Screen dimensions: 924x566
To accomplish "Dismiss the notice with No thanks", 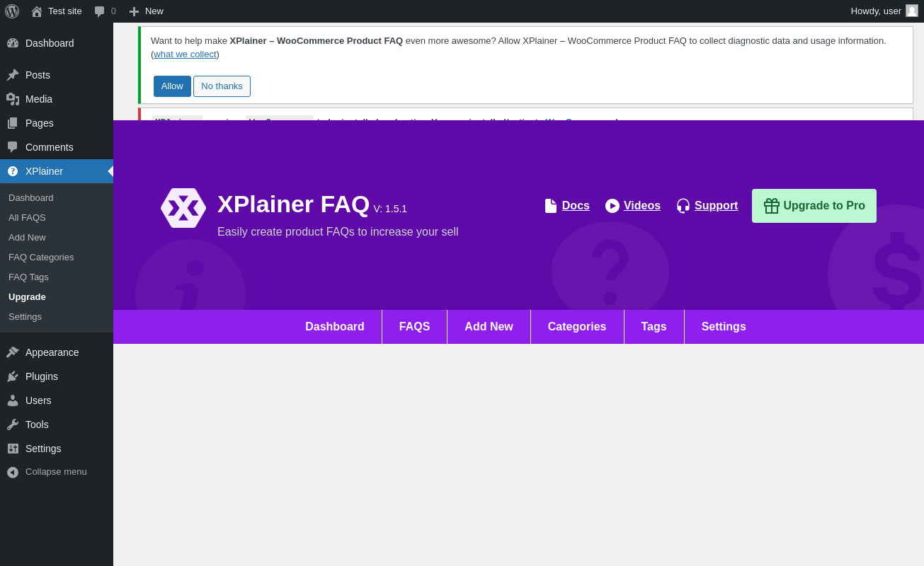I will point(222,86).
